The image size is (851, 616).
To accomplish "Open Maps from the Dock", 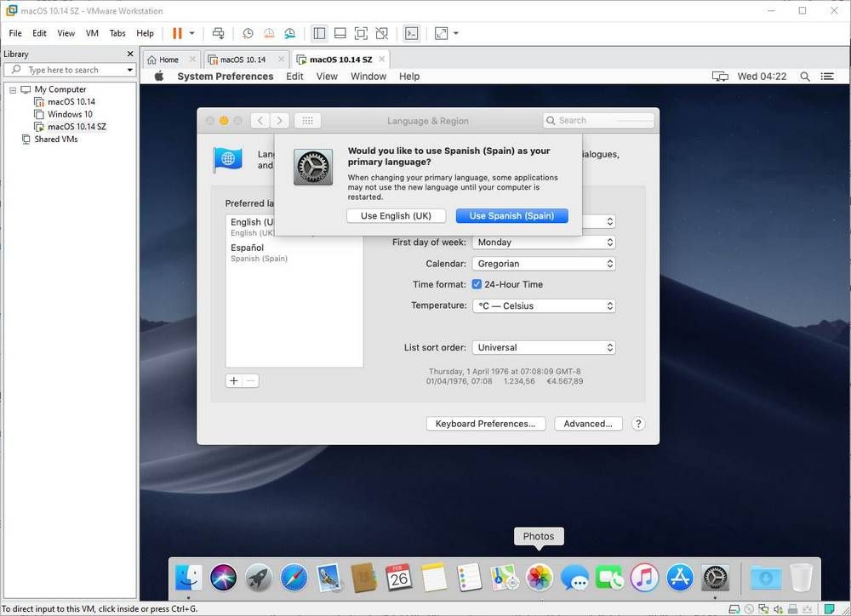I will pyautogui.click(x=504, y=578).
